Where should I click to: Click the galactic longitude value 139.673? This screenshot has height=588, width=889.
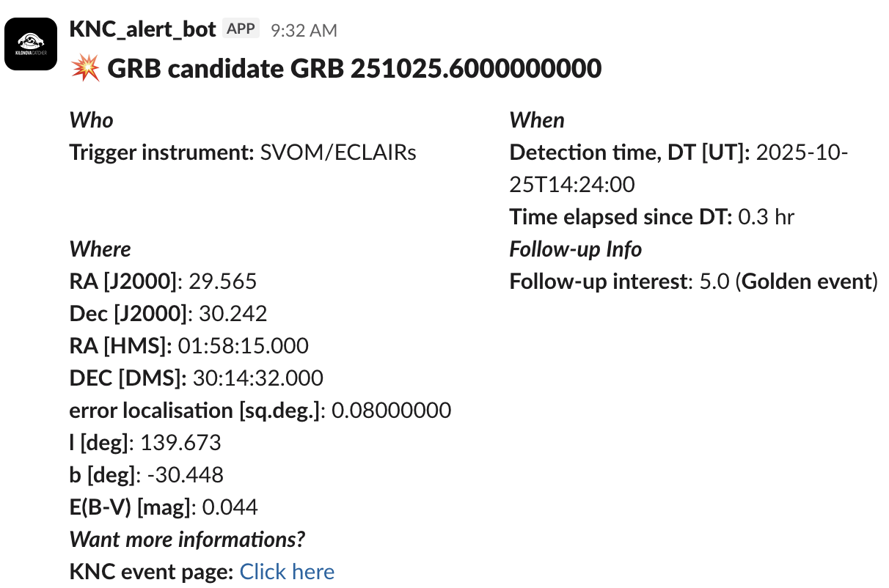click(x=180, y=443)
